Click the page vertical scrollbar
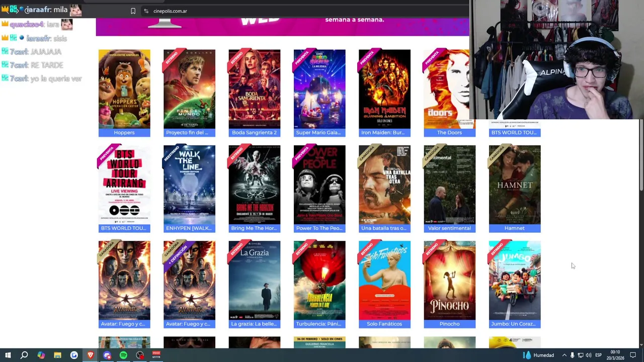Image resolution: width=644 pixels, height=362 pixels. [x=641, y=156]
